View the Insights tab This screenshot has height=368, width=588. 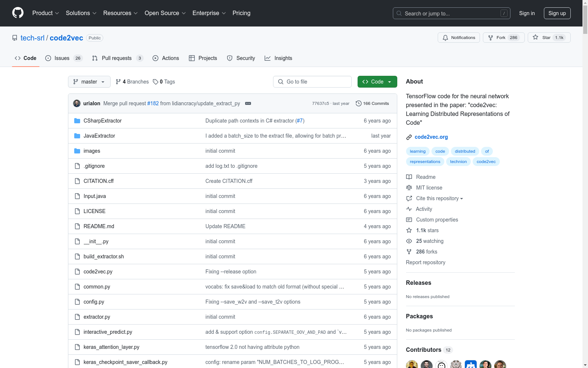click(279, 58)
